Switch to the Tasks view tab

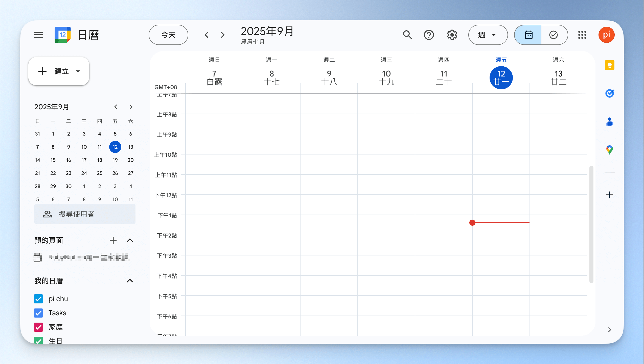[554, 35]
